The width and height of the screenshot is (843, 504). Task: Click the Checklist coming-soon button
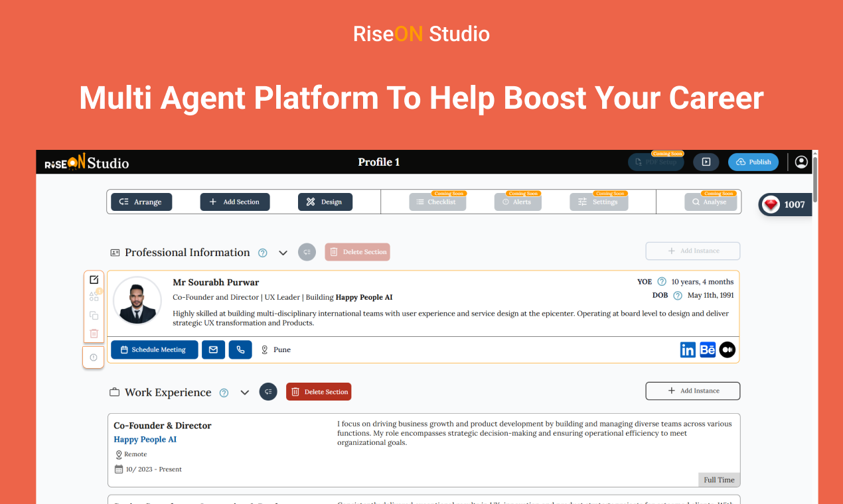(437, 202)
